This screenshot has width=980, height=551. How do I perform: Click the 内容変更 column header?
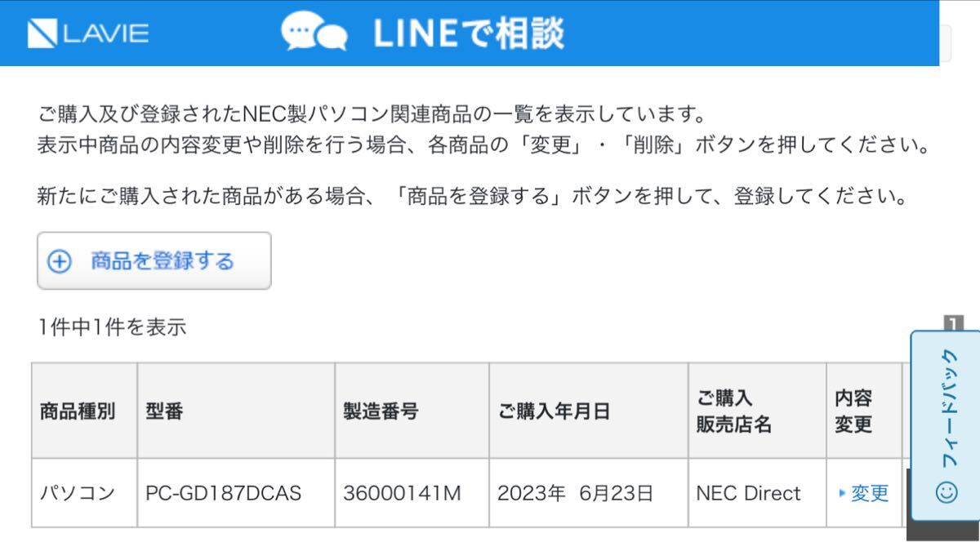click(864, 411)
